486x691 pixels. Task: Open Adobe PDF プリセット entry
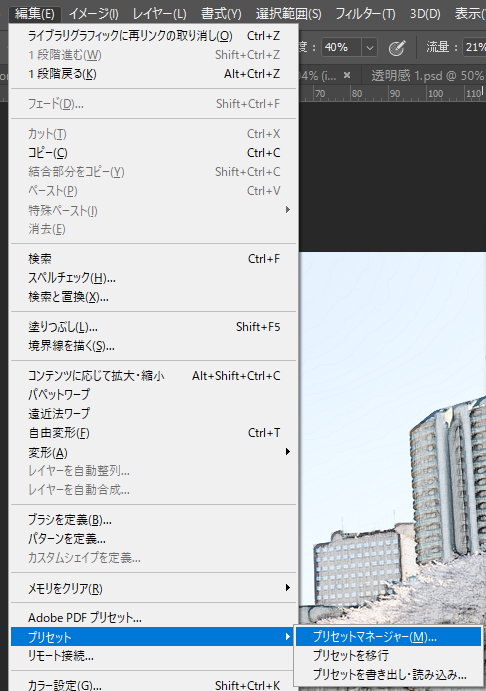pos(153,618)
